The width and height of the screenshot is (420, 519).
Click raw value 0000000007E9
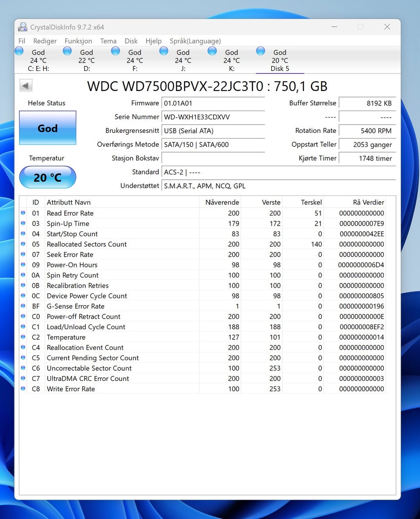coord(362,223)
